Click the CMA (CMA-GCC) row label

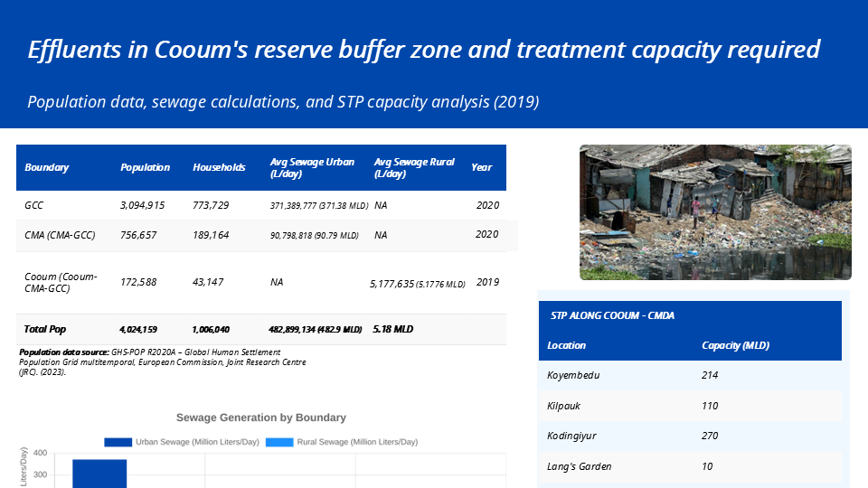point(58,235)
